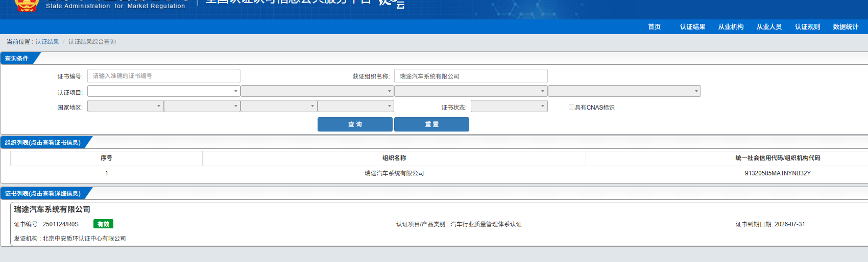
Task: Open the 认证规则 navigation menu
Action: (x=807, y=27)
